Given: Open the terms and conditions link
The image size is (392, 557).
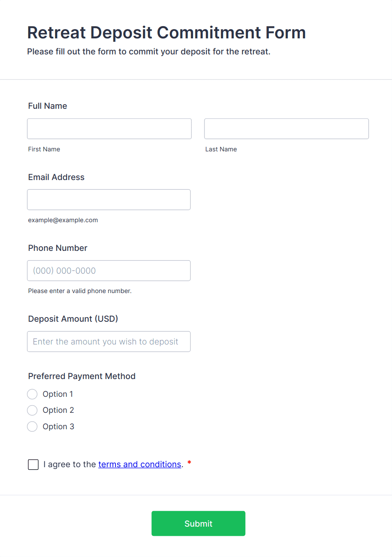Looking at the screenshot, I should [140, 464].
